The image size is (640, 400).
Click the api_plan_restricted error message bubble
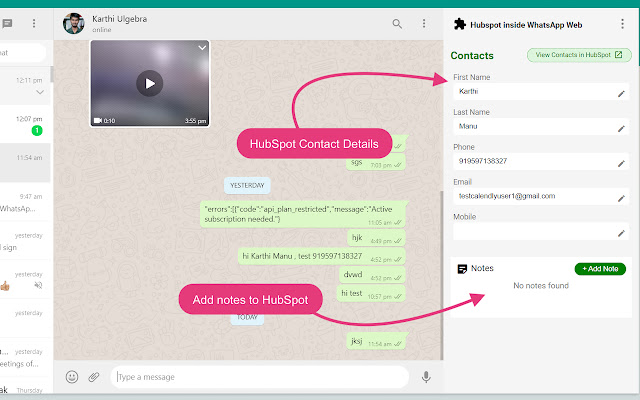(302, 214)
